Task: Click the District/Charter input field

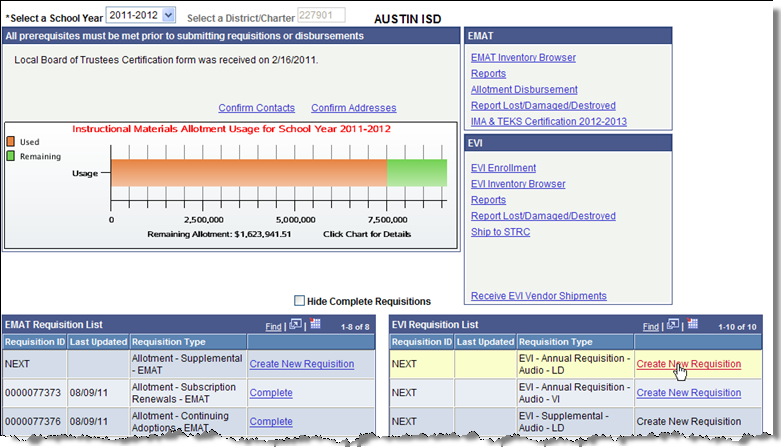Action: click(321, 15)
